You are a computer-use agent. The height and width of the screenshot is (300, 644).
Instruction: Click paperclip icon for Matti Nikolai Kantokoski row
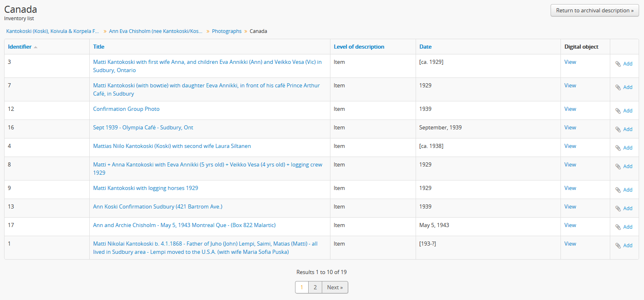(x=618, y=246)
